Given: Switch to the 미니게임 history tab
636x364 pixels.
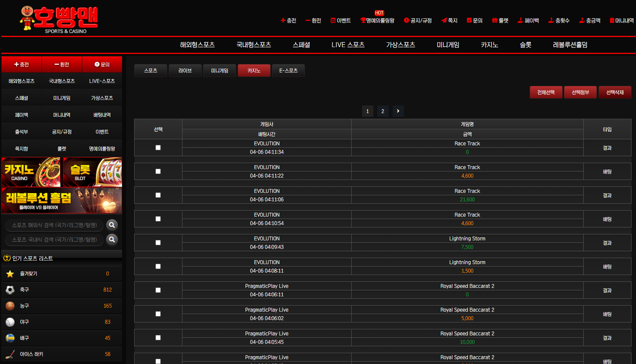Looking at the screenshot, I should pyautogui.click(x=220, y=70).
